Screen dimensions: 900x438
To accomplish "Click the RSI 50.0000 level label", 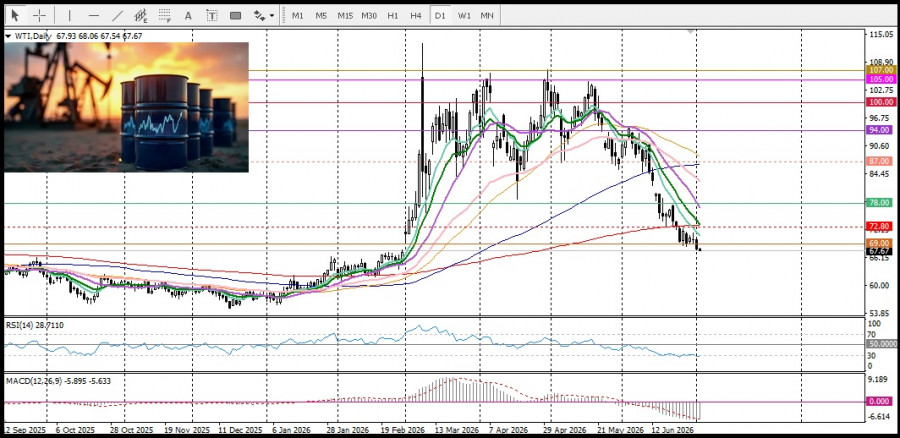I will (x=881, y=344).
